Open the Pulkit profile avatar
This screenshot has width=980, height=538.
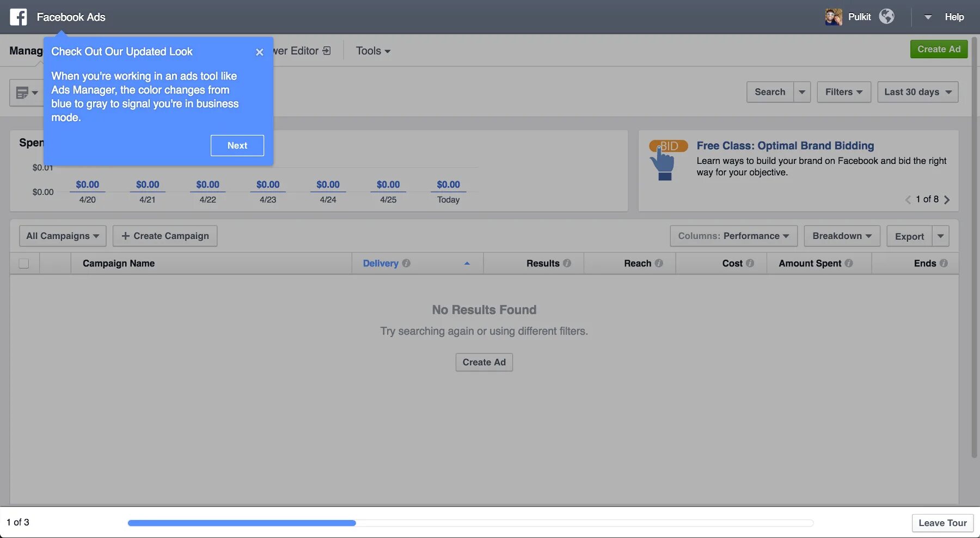click(x=833, y=17)
